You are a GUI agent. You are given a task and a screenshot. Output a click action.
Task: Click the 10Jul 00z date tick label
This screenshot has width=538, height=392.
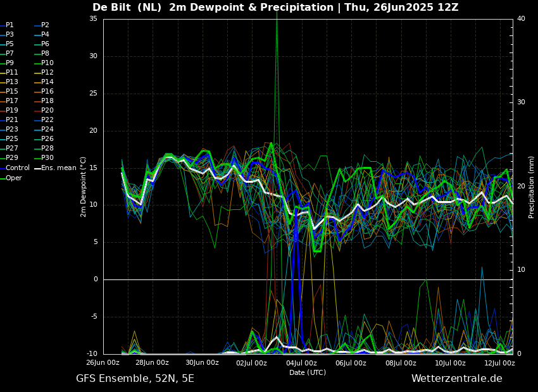pyautogui.click(x=450, y=363)
